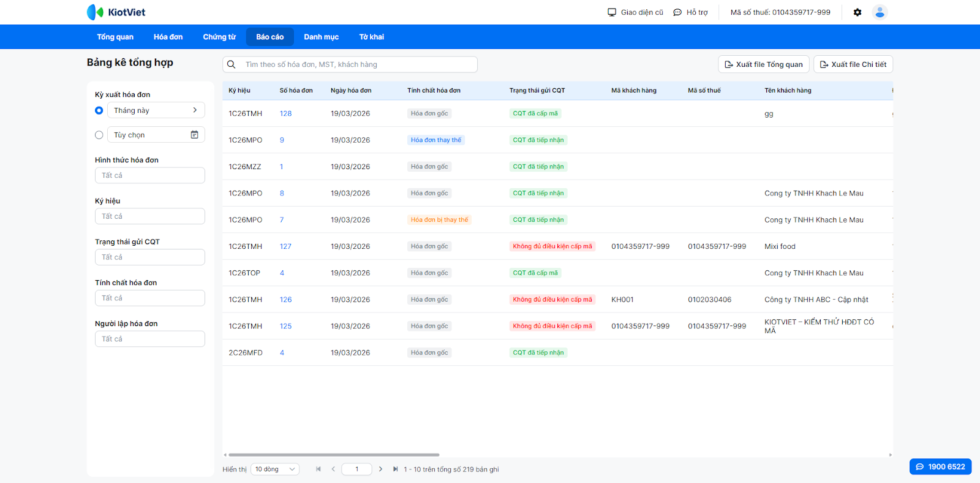Click Xuất file Chi tiết button

click(x=853, y=64)
